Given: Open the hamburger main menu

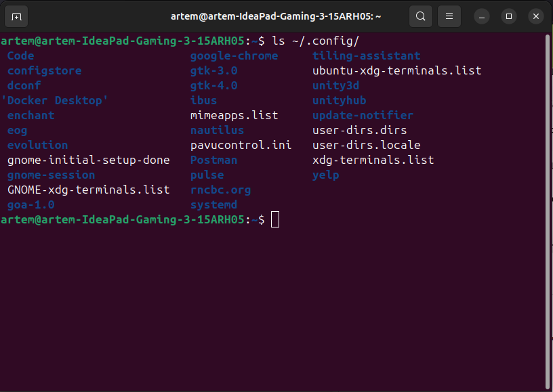Looking at the screenshot, I should [448, 16].
